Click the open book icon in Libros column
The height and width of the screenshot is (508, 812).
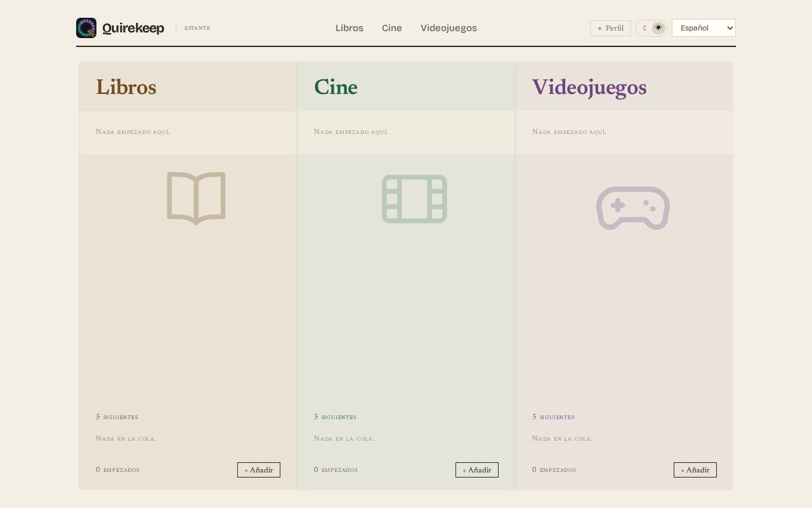pos(196,198)
